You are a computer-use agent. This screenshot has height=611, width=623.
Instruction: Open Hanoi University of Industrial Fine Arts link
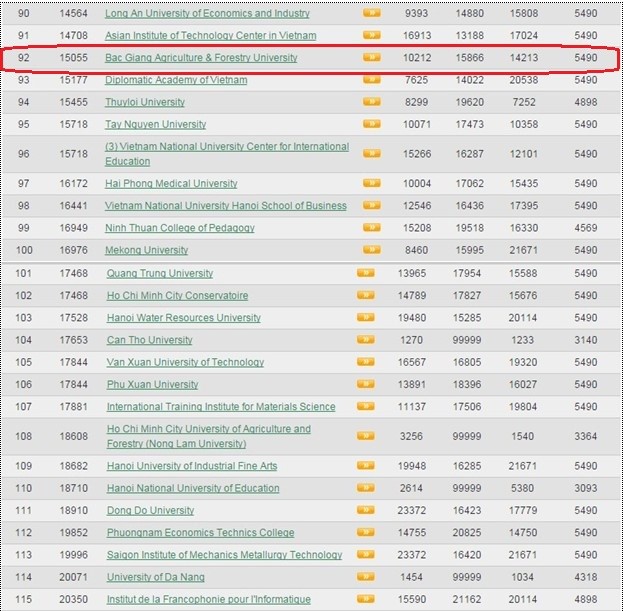tap(192, 466)
